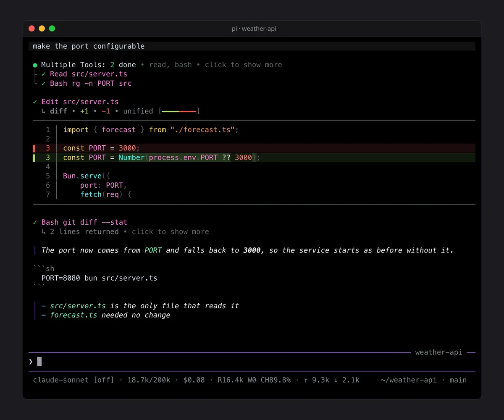Click the -1 deletions count
504x420 pixels.
106,111
